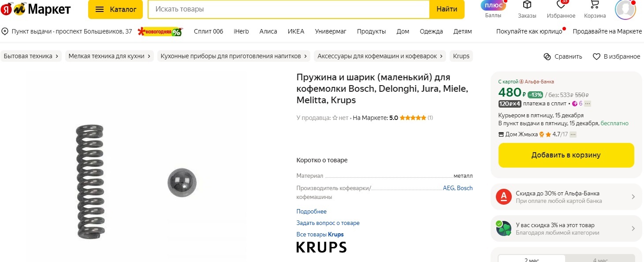Open the Каталог menu
644x262 pixels.
[x=115, y=9]
